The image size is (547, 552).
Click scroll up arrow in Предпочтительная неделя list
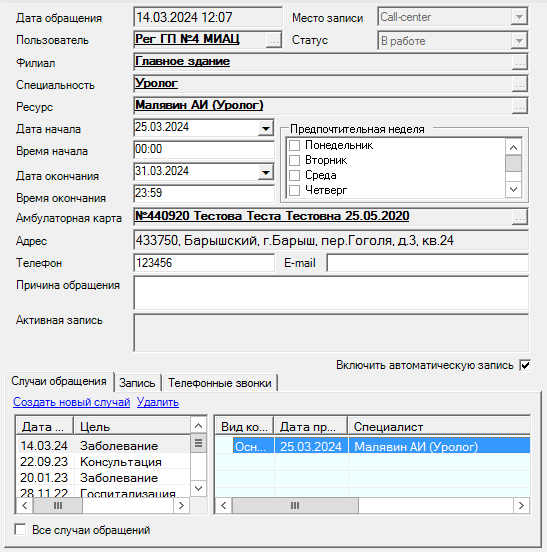point(513,148)
